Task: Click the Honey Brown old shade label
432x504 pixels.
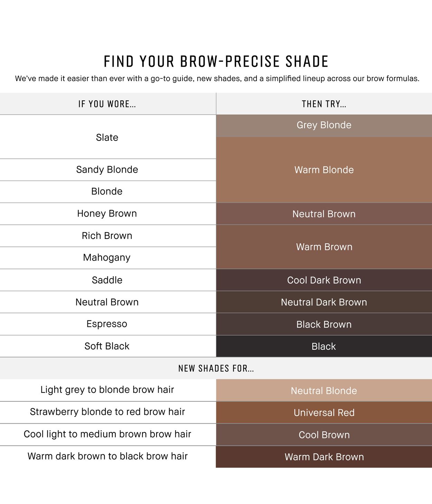Action: click(x=107, y=213)
